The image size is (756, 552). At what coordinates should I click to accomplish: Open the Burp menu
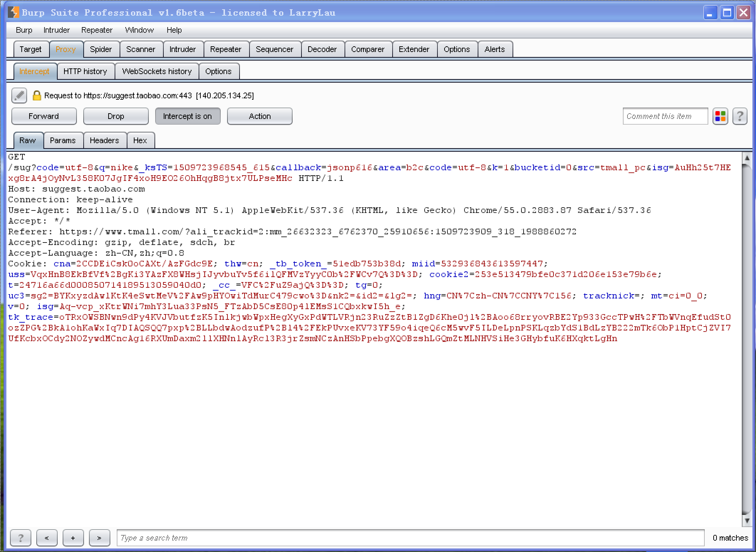(24, 30)
